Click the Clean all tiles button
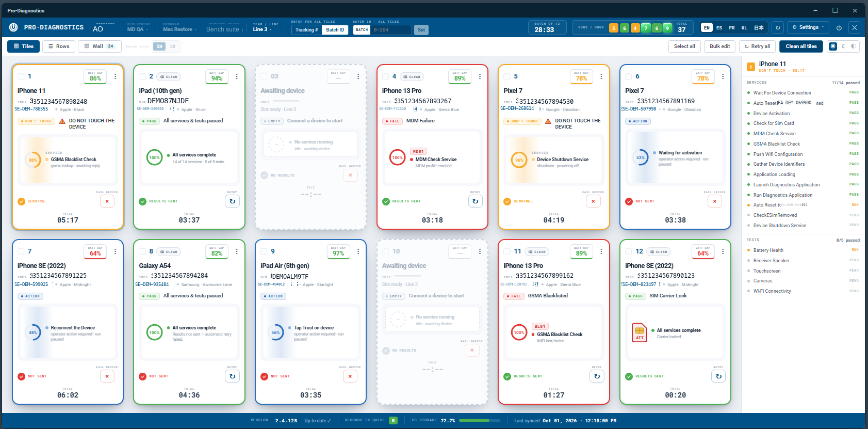Viewport: 868px width, 429px height. click(x=801, y=46)
